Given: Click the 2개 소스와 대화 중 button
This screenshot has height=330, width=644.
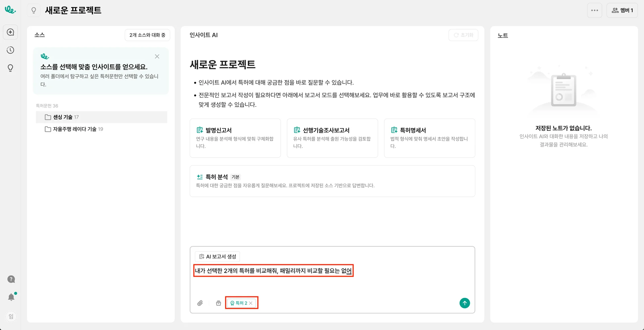Looking at the screenshot, I should 147,35.
